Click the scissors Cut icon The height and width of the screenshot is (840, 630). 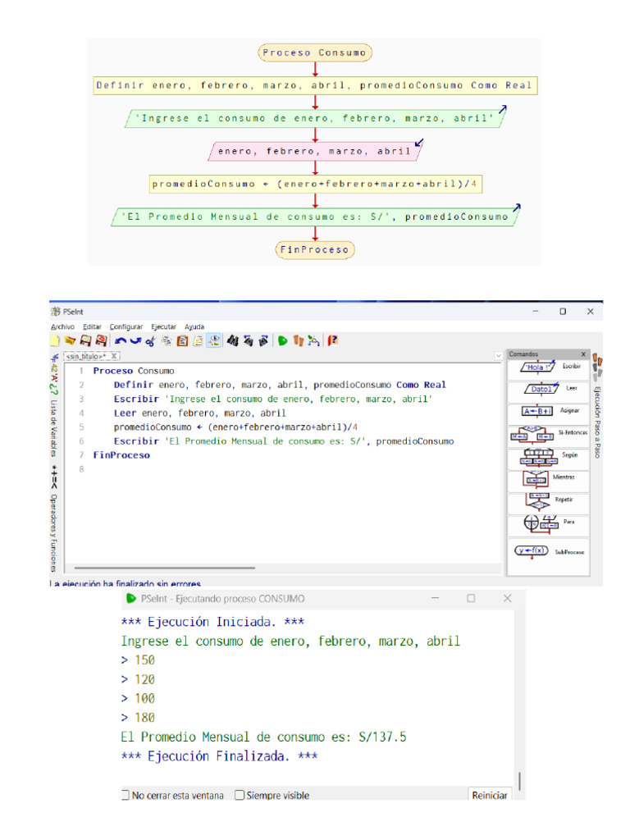150,340
